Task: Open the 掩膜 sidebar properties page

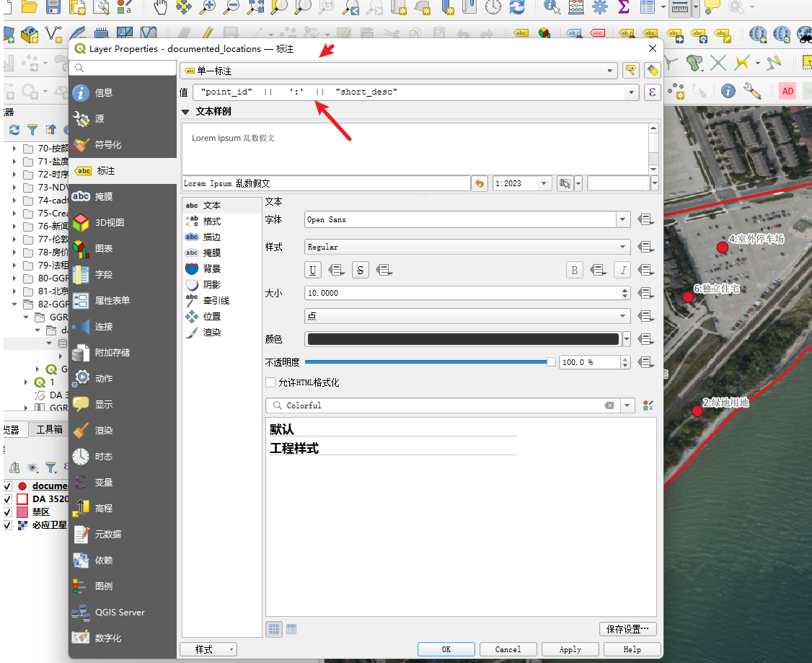Action: [x=123, y=197]
